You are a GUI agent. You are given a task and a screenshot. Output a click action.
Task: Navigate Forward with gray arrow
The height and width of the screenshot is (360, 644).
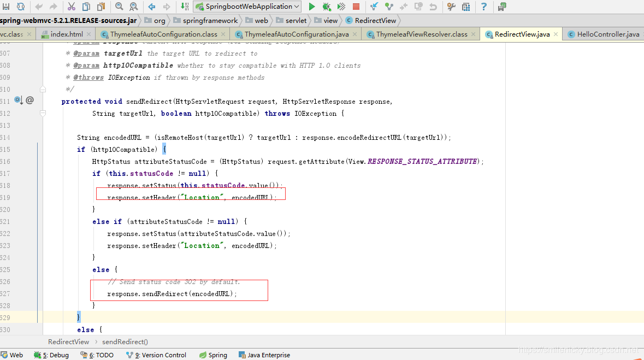click(x=167, y=7)
